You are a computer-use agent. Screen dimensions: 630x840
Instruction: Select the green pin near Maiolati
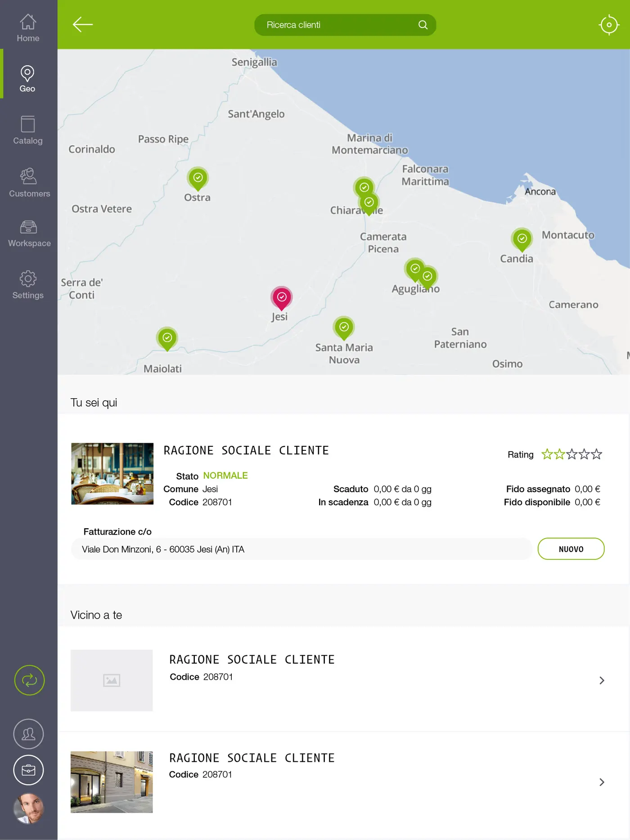tap(167, 338)
